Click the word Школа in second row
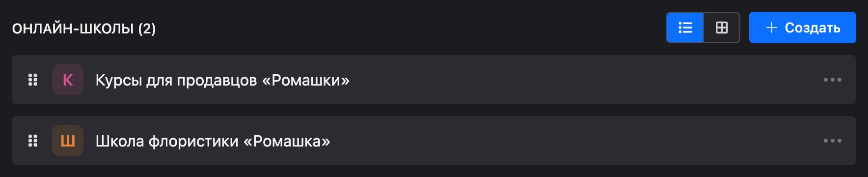This screenshot has width=868, height=177. (119, 141)
